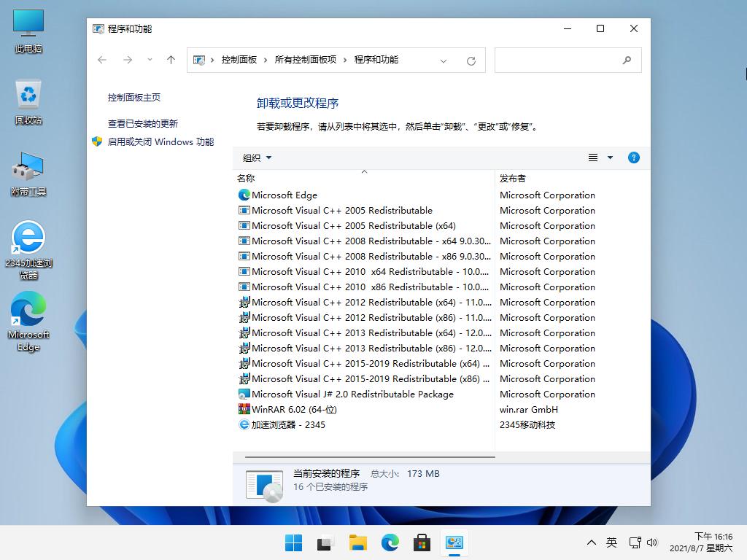Select the 2345加速浏览器 desktop shortcut
Image resolution: width=747 pixels, height=560 pixels.
coord(28,250)
